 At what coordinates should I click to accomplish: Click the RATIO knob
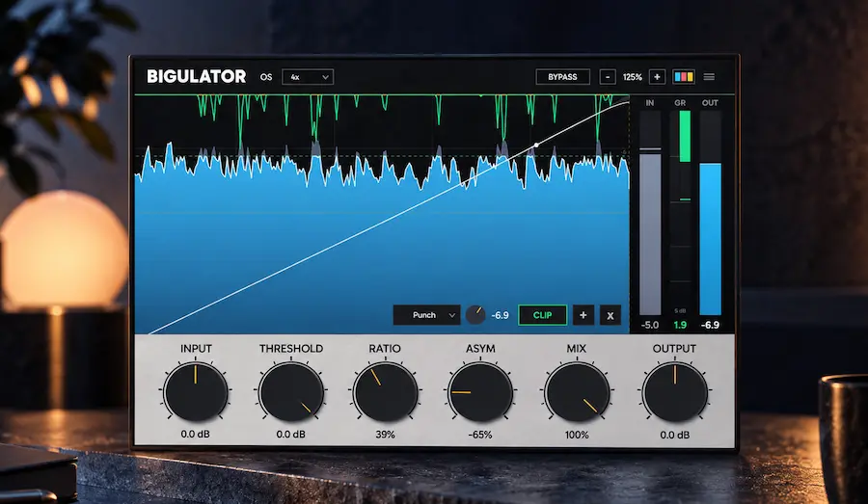385,391
